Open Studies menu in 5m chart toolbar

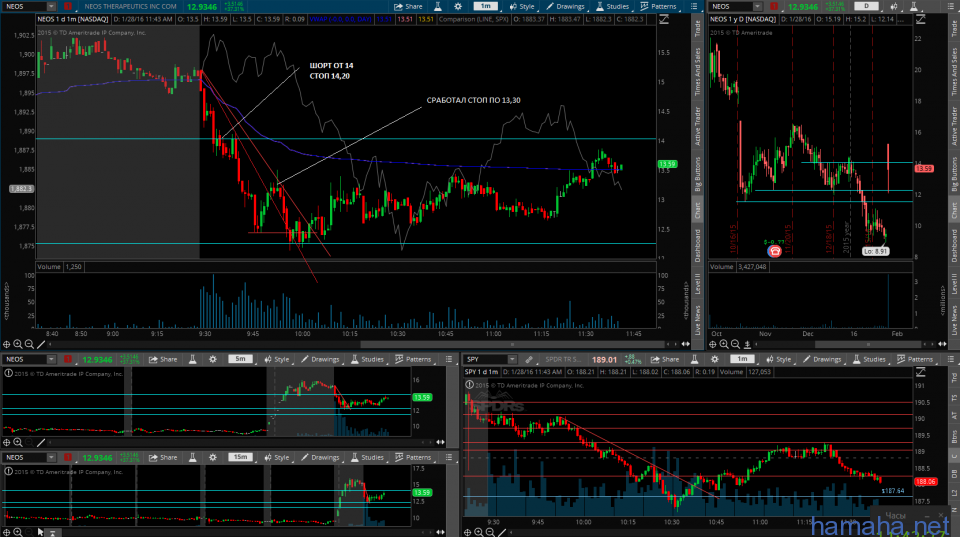coord(367,359)
